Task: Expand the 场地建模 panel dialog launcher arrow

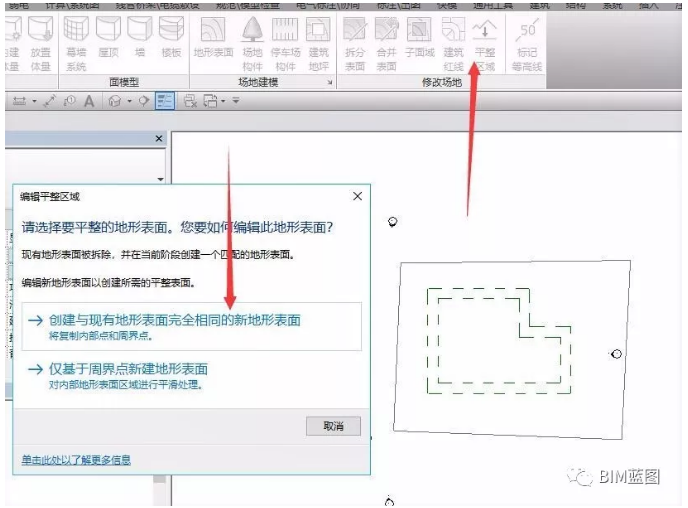Action: click(330, 82)
